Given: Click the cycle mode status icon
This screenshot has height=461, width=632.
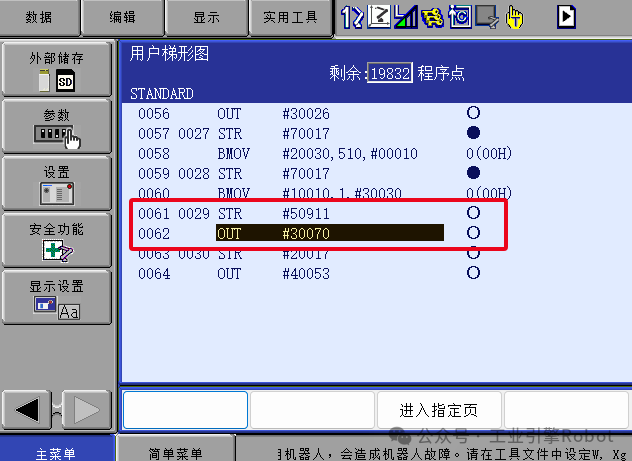Looking at the screenshot, I should 460,17.
